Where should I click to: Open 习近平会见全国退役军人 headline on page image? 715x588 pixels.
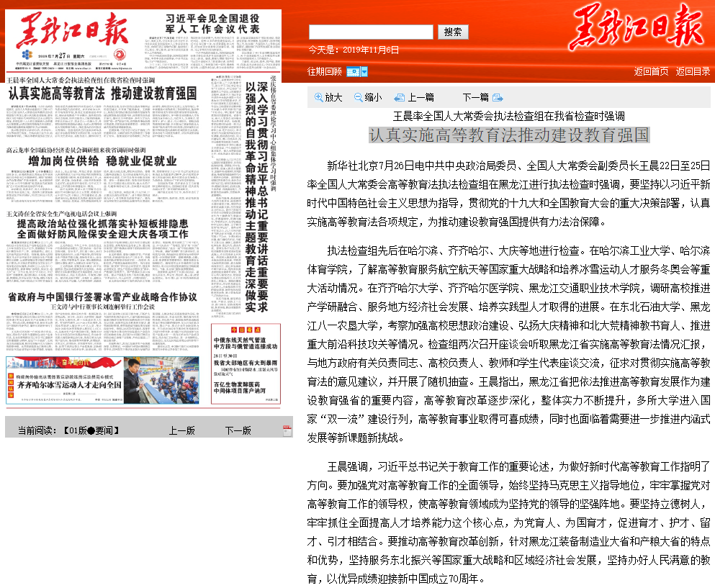[x=212, y=22]
